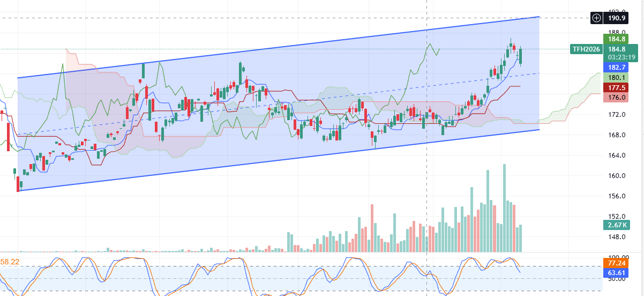Select the 2.67K volume label
Screen dimensions: 644x296
click(616, 225)
